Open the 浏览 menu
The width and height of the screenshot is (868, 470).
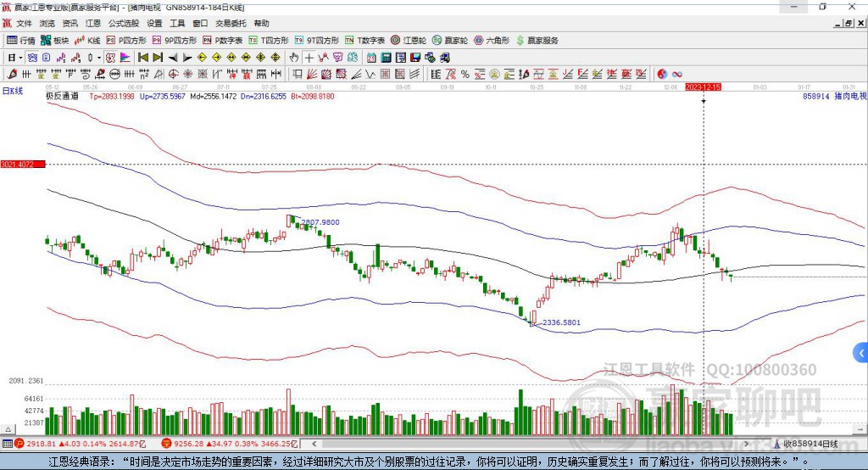pyautogui.click(x=47, y=23)
